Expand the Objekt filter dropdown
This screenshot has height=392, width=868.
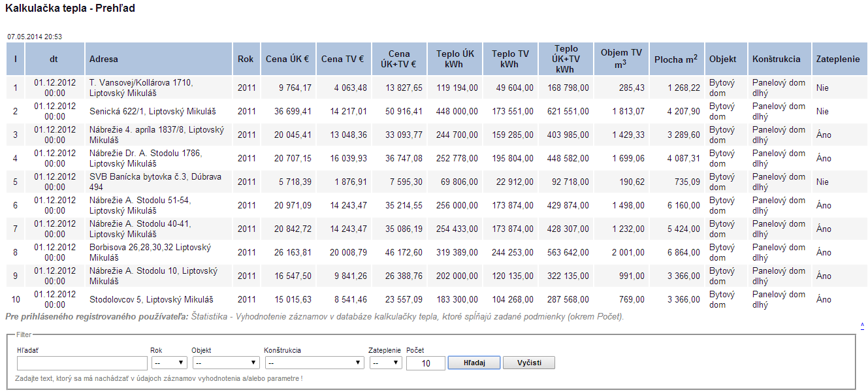tap(225, 363)
